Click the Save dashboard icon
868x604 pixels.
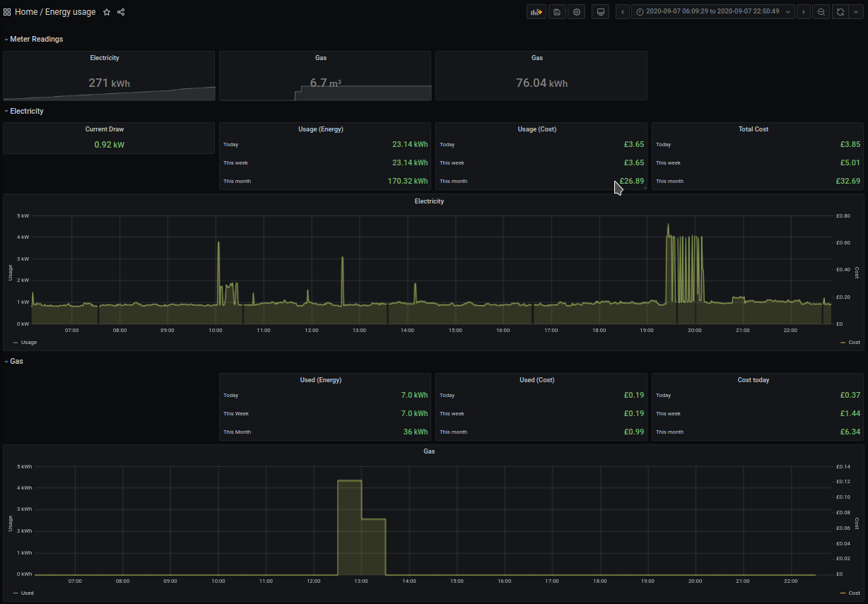[557, 11]
